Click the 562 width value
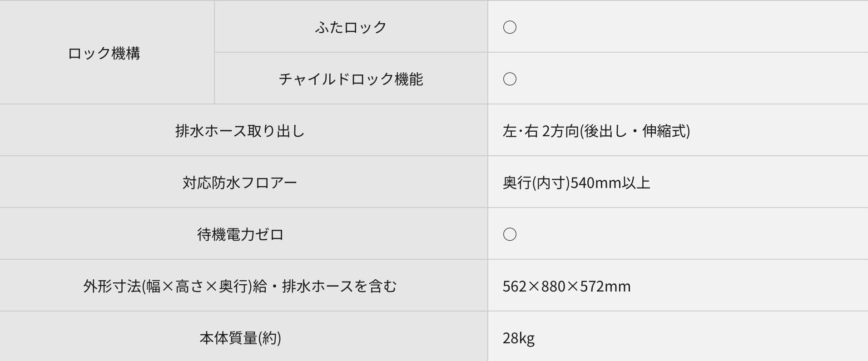 click(x=513, y=287)
